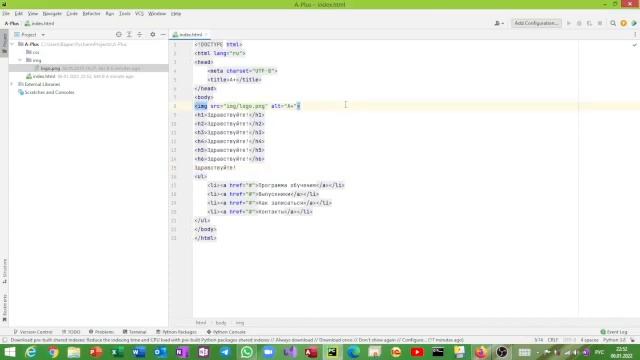Open the Version Control tool window

pyautogui.click(x=33, y=332)
